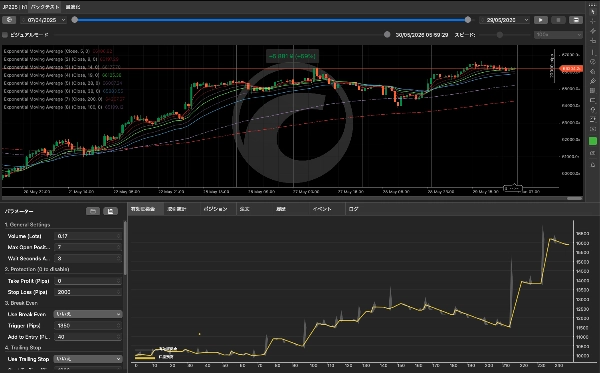
Task: Open the speed dropdown next to スピード
Action: [x=558, y=35]
